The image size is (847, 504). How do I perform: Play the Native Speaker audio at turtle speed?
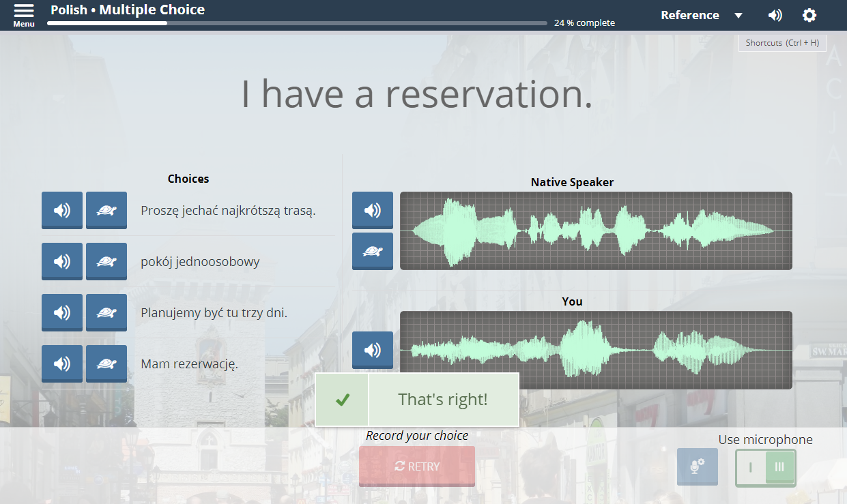click(372, 251)
